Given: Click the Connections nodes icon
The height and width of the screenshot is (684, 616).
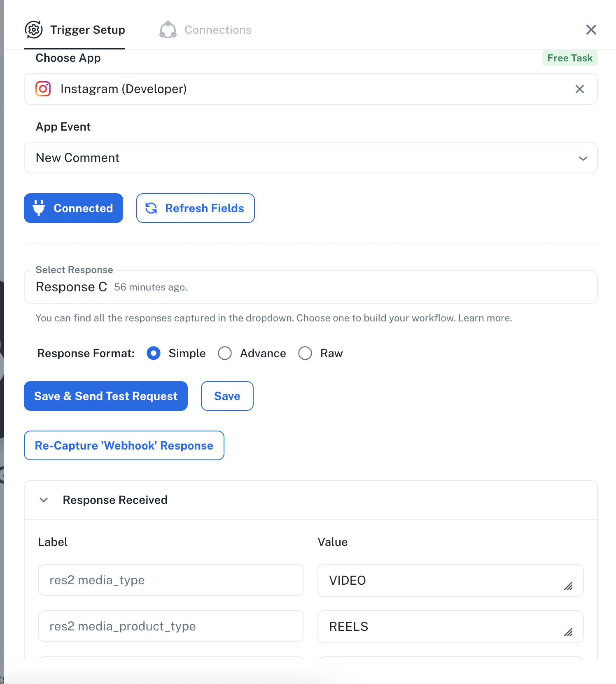Looking at the screenshot, I should (x=168, y=30).
